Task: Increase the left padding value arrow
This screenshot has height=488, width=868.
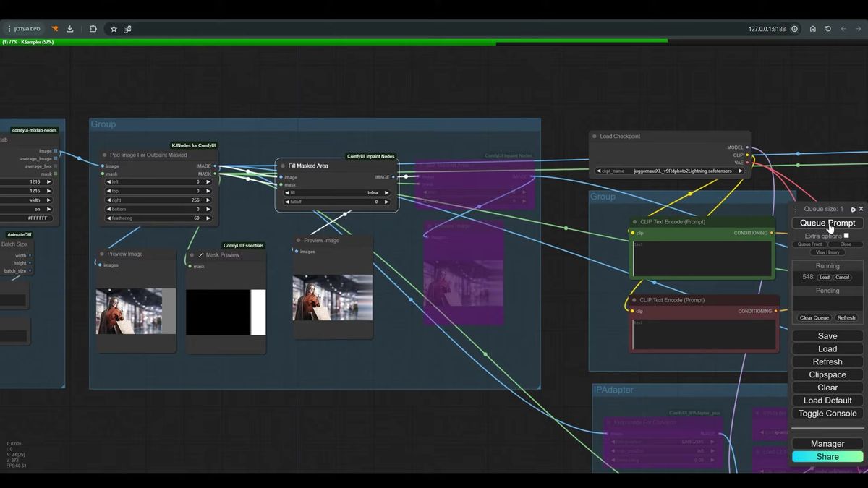Action: (x=208, y=181)
